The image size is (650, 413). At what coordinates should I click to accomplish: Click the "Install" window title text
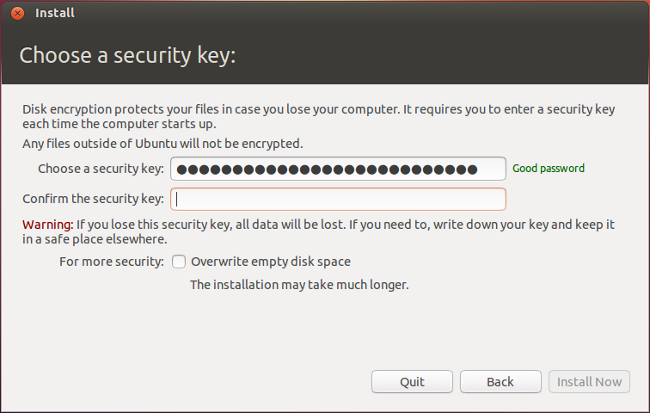coord(55,13)
